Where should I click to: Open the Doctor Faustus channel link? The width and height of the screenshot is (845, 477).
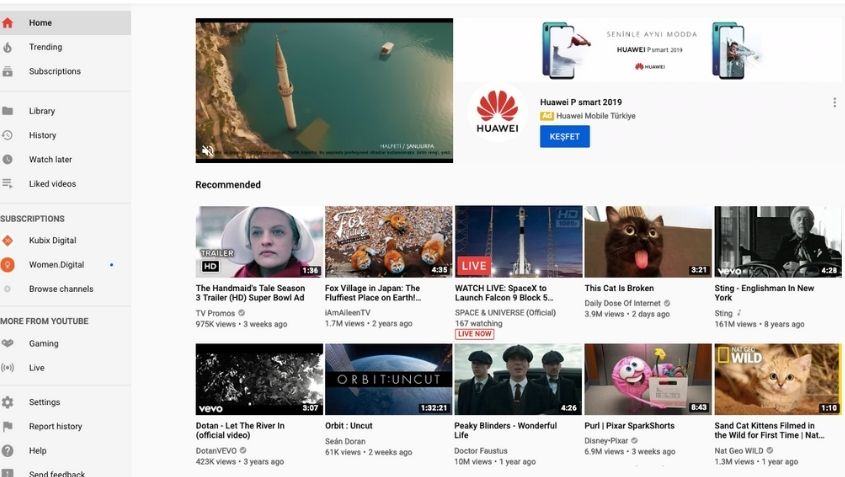pos(481,451)
